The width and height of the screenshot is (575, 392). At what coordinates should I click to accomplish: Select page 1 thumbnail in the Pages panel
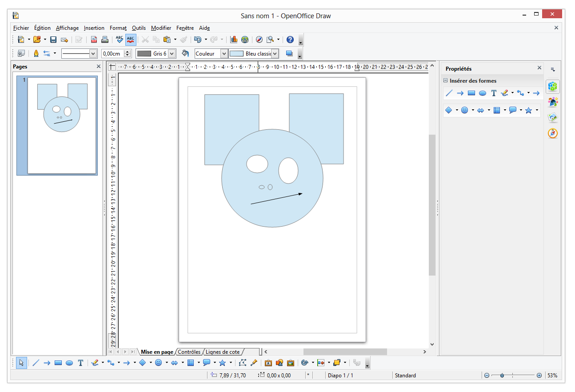pos(57,126)
